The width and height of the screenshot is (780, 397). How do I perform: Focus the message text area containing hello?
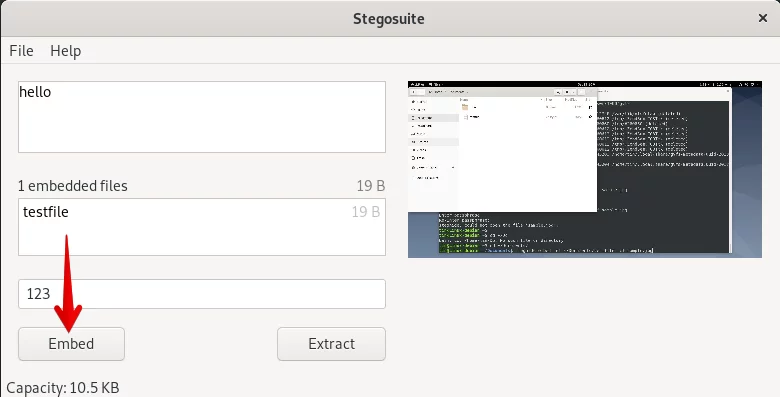coord(202,117)
